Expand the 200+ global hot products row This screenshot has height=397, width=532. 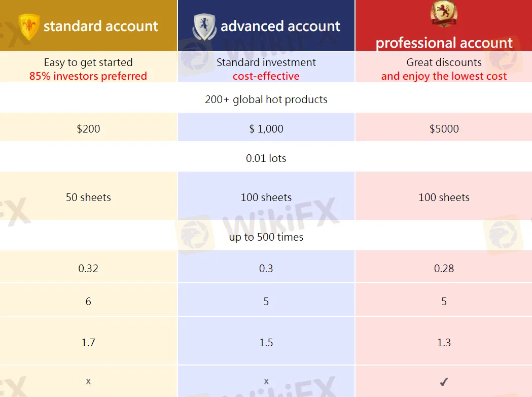tap(266, 100)
